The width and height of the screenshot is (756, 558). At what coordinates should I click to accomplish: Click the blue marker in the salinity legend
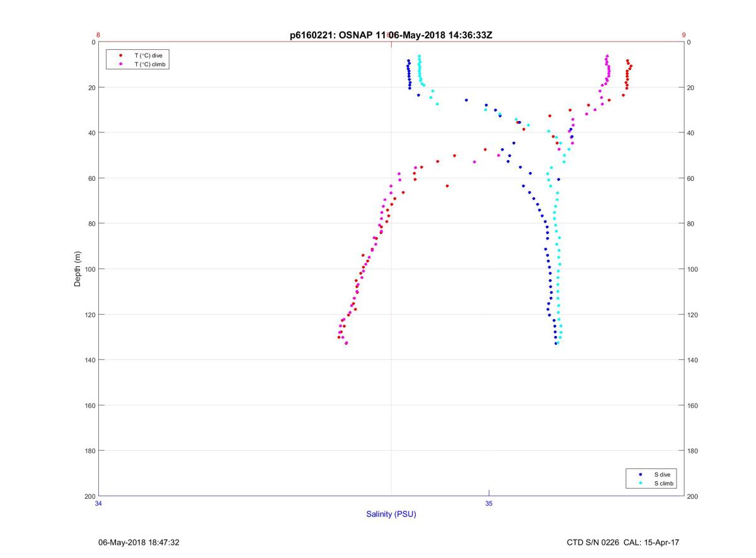click(640, 474)
